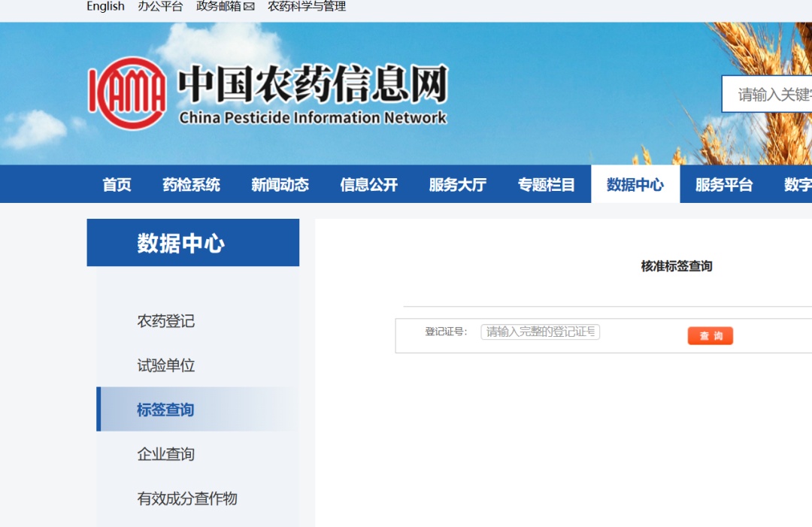Image resolution: width=812 pixels, height=527 pixels.
Task: Click the 登记证号 input field
Action: click(x=540, y=332)
